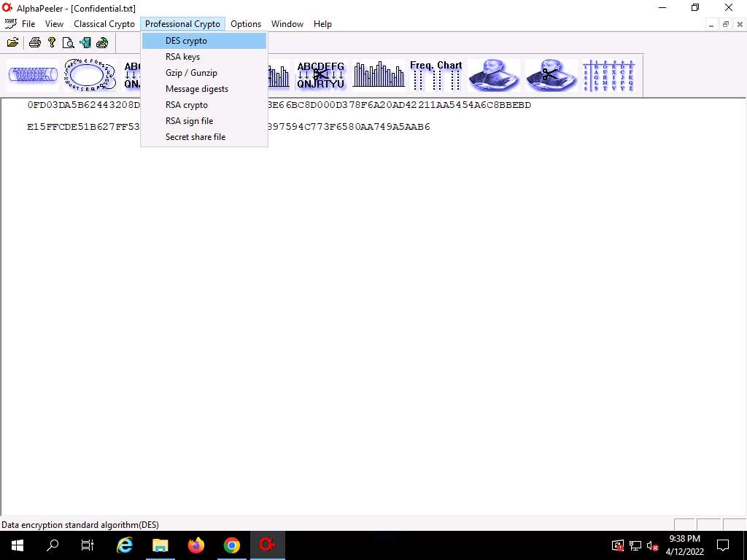Select the circular alphabet ring cipher icon
The height and width of the screenshot is (560, 747).
(x=89, y=75)
